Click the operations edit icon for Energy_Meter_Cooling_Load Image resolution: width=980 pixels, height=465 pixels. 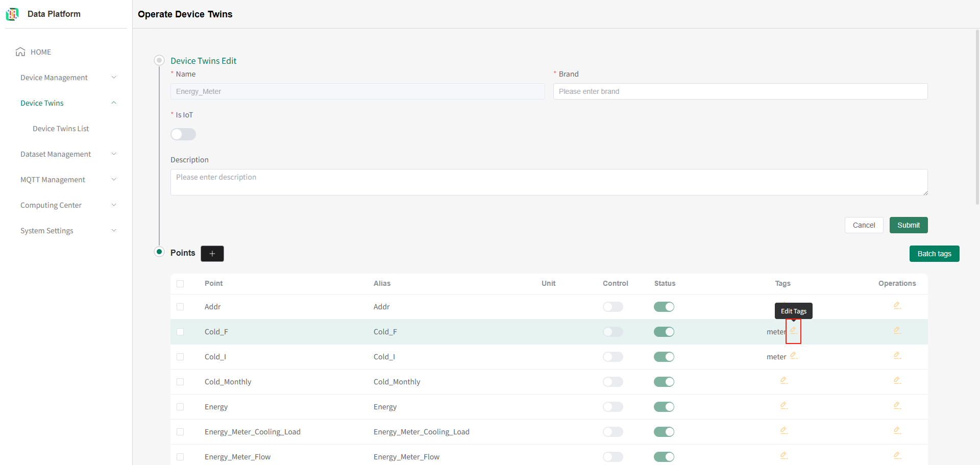pyautogui.click(x=897, y=431)
